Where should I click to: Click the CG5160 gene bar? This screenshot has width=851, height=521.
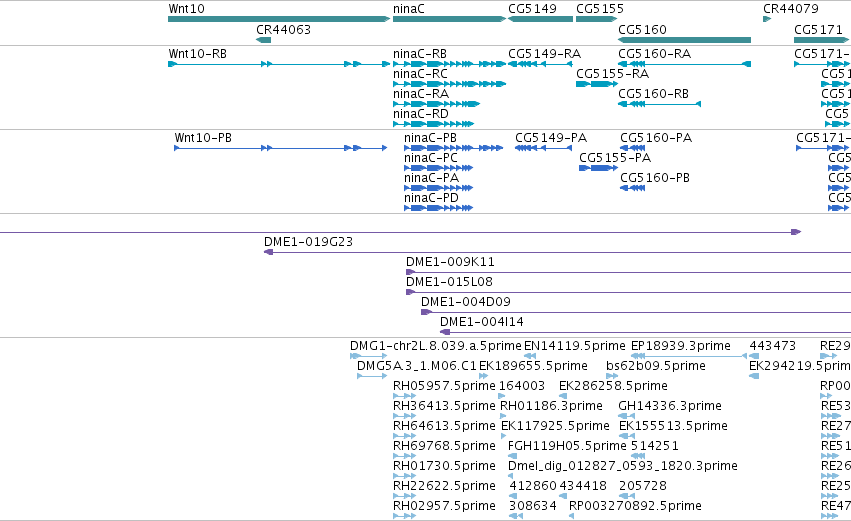684,40
